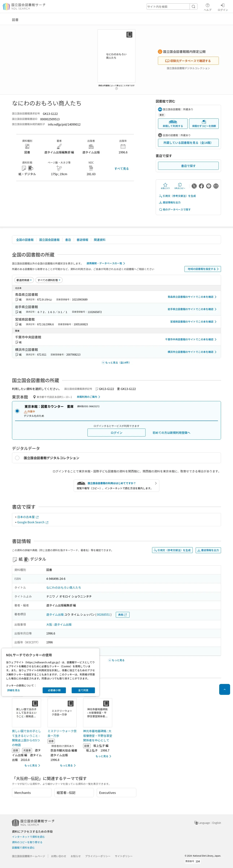Select the デジタル format tab in 書誌情報
The image size is (233, 868).
click(35, 559)
